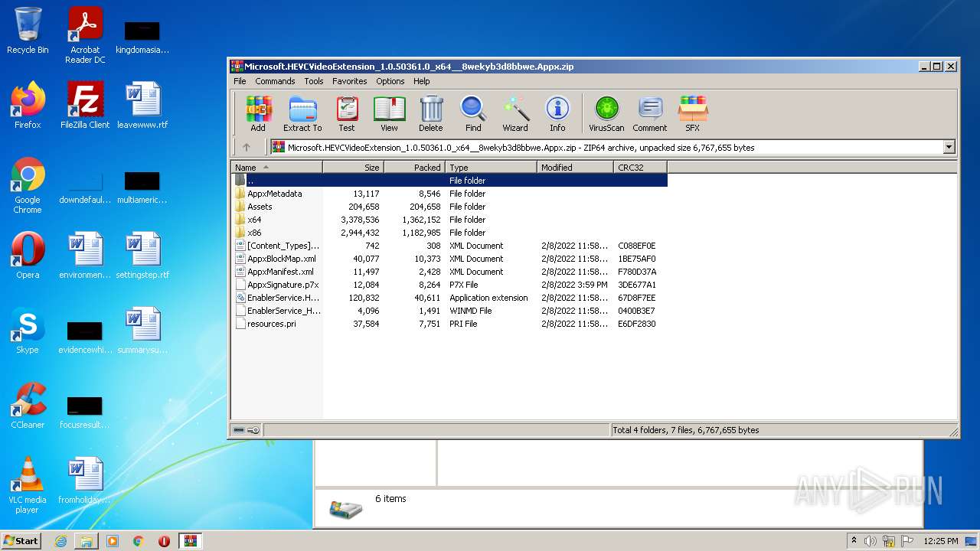Open Internet Explorer from taskbar
980x551 pixels.
(60, 541)
